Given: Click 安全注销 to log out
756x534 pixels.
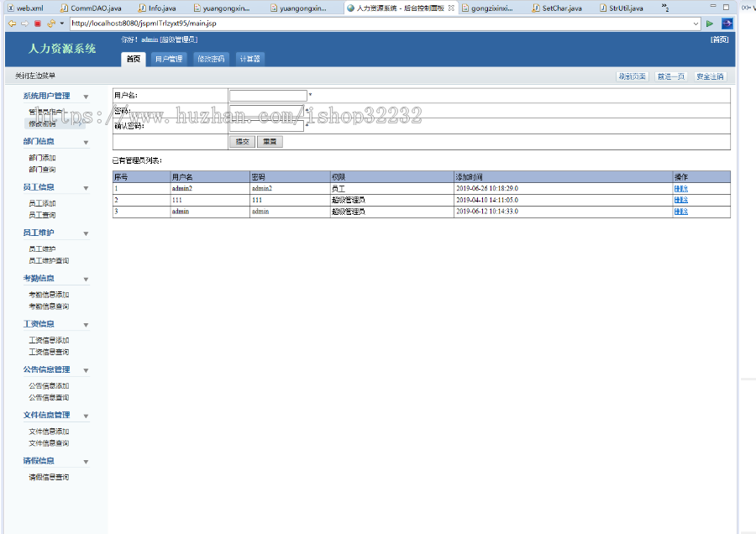Looking at the screenshot, I should 710,76.
